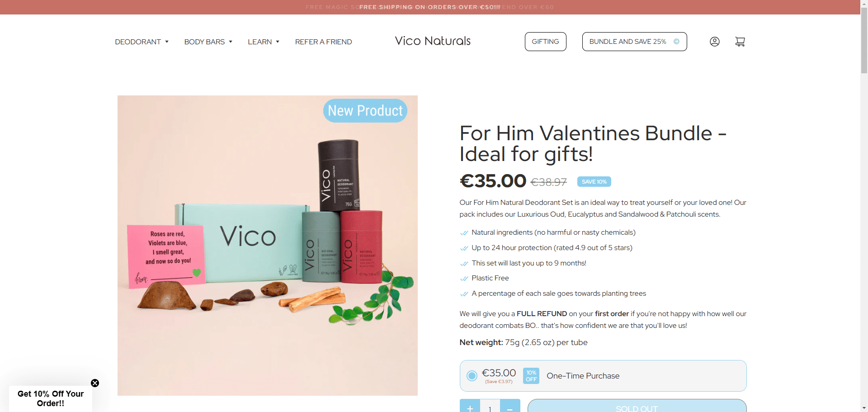The image size is (868, 412).
Task: Click the minus icon to decrease quantity
Action: 510,408
